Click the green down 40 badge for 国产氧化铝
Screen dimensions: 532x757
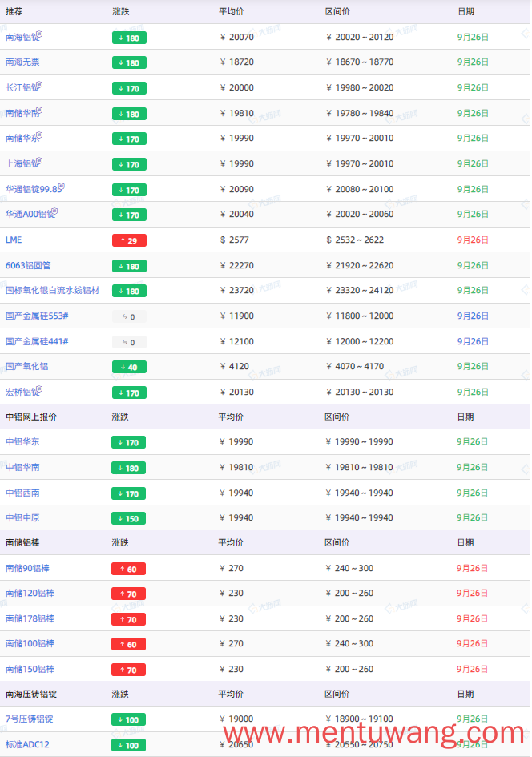[x=129, y=367]
